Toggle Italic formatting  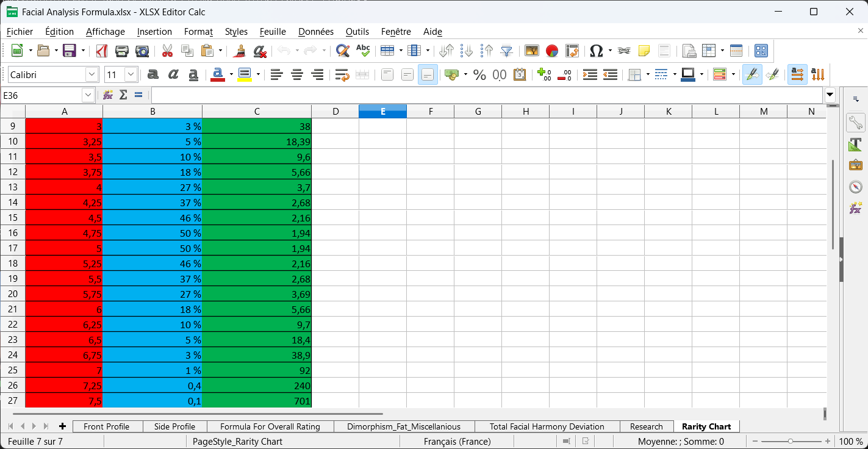click(x=173, y=74)
